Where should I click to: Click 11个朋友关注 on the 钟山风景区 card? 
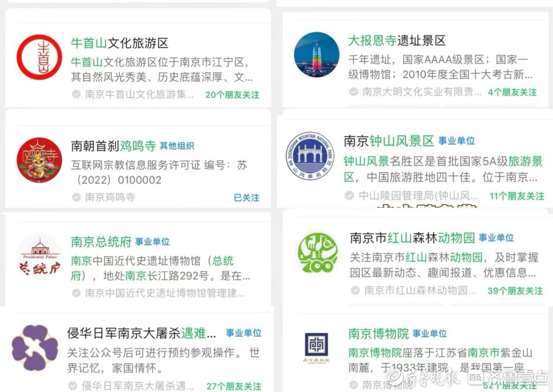click(517, 196)
